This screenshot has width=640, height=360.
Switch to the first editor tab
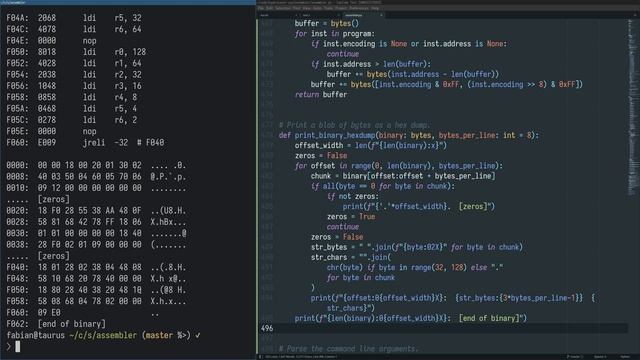coord(279,15)
